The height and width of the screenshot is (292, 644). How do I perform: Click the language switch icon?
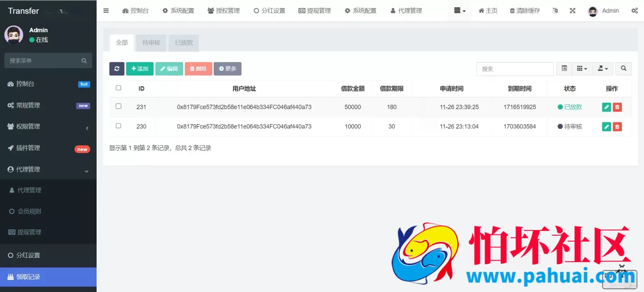coord(555,11)
